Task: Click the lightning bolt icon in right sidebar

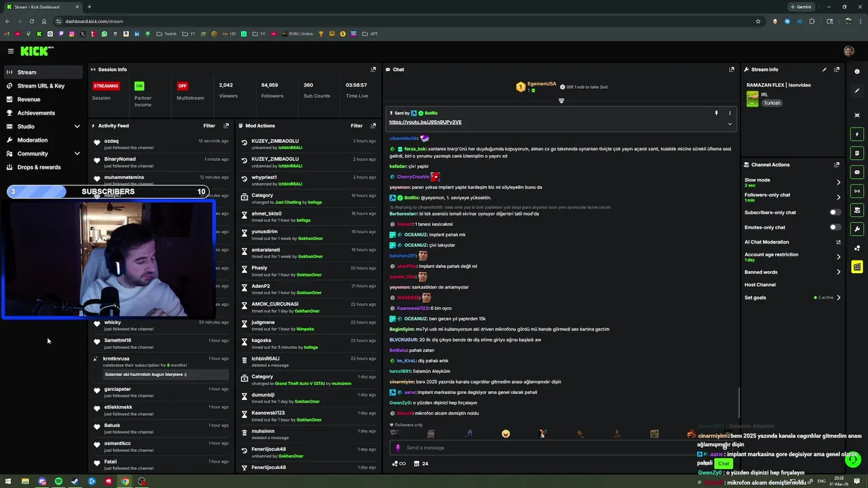Action: [857, 134]
